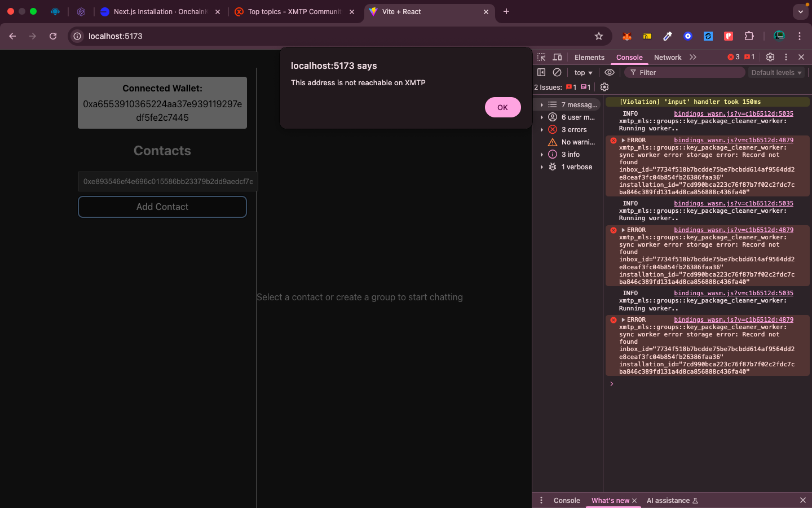Bookmark this page with the star icon
The image size is (812, 508).
(599, 36)
